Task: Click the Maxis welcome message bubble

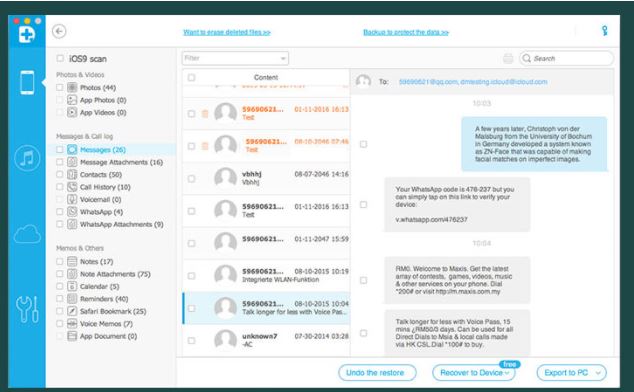Action: 457,280
